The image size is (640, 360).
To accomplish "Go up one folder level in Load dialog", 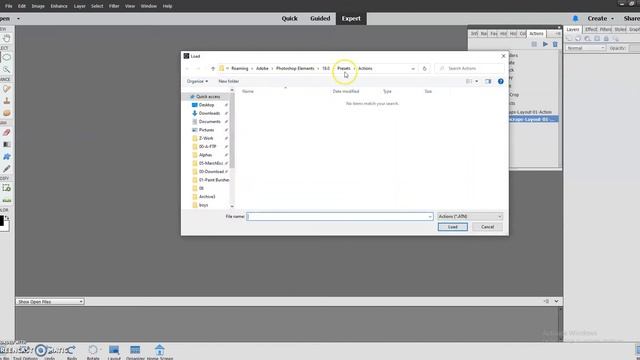I will [213, 69].
